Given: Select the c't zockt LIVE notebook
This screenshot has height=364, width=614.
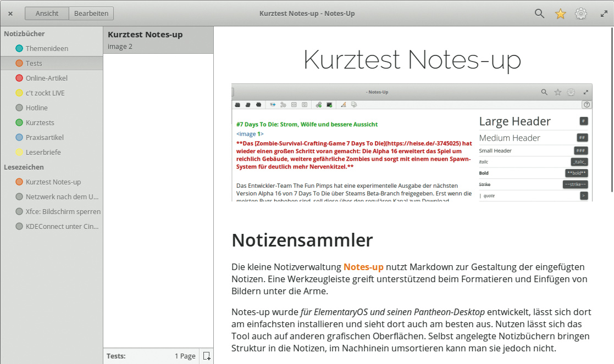Looking at the screenshot, I should click(45, 93).
